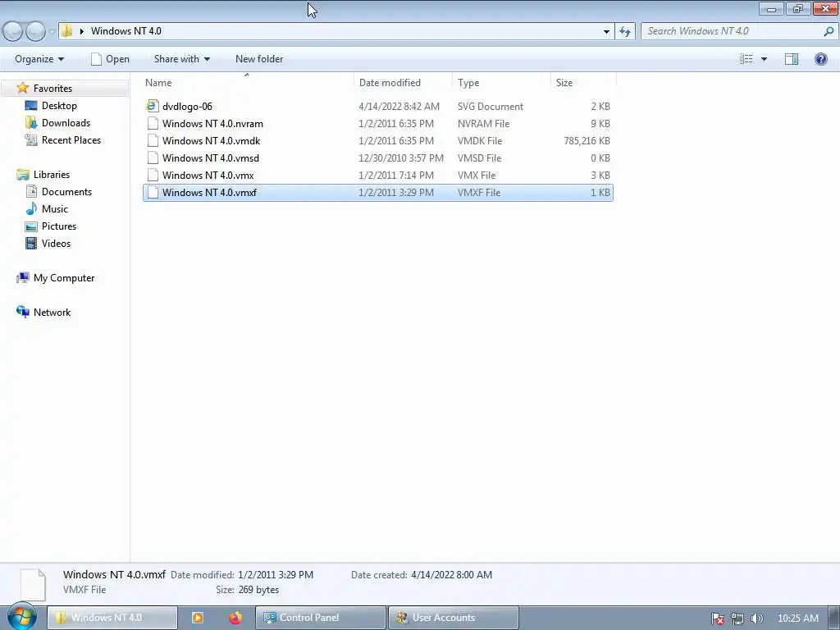Open the dvdlogo-06 SVG file icon
The image size is (840, 630).
pos(153,106)
